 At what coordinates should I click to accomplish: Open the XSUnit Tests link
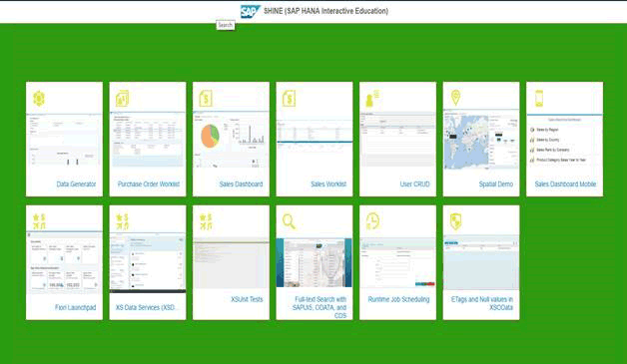coord(247,299)
